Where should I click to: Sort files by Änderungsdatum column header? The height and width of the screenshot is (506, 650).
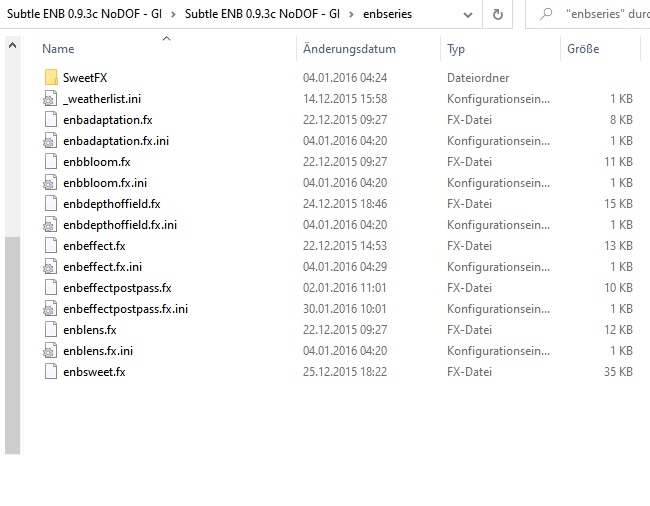(x=349, y=49)
